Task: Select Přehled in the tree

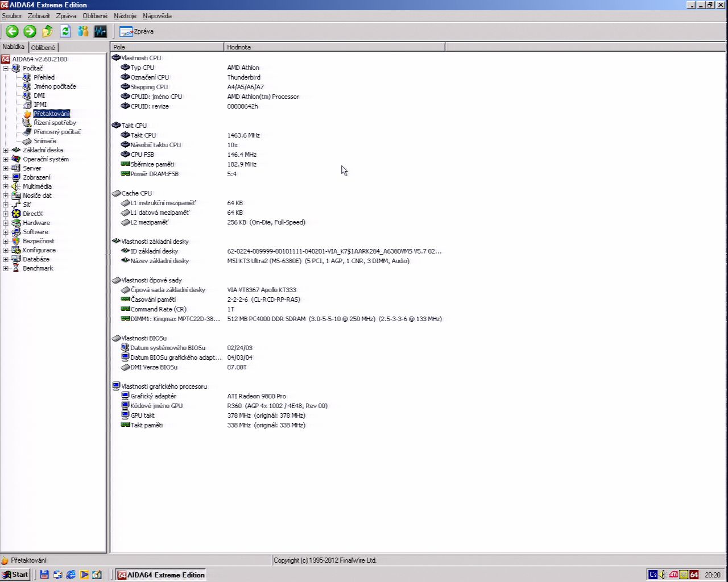Action: [44, 77]
